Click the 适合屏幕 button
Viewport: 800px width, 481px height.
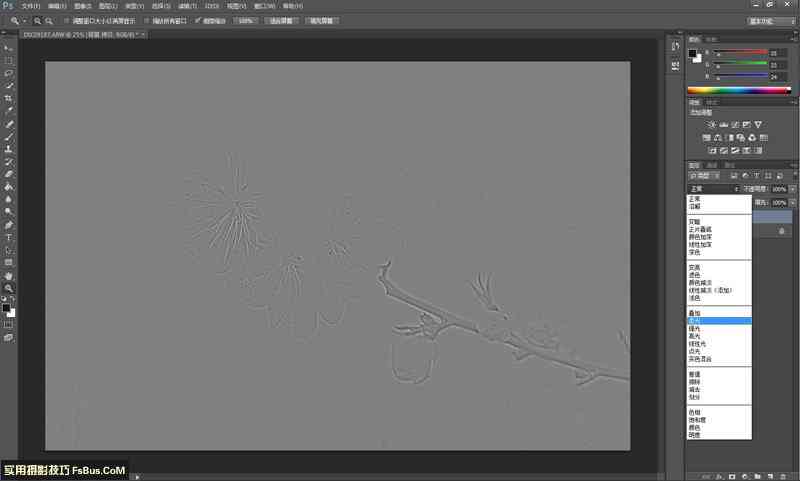coord(279,20)
